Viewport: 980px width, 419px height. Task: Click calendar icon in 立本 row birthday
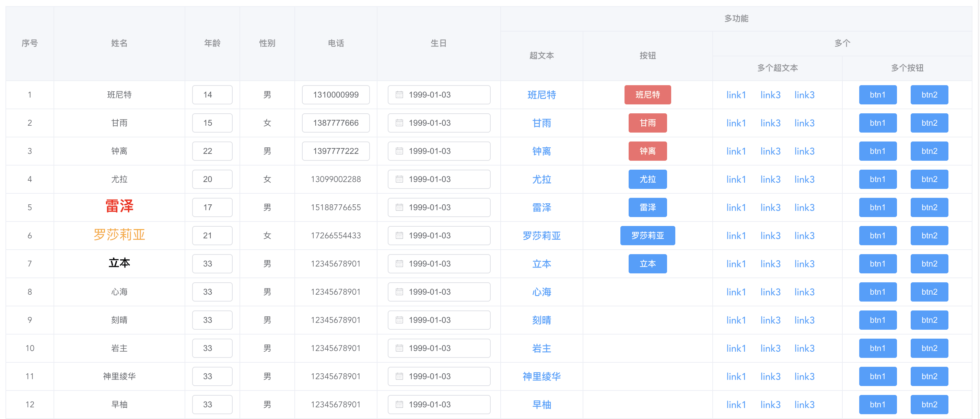[x=399, y=264]
